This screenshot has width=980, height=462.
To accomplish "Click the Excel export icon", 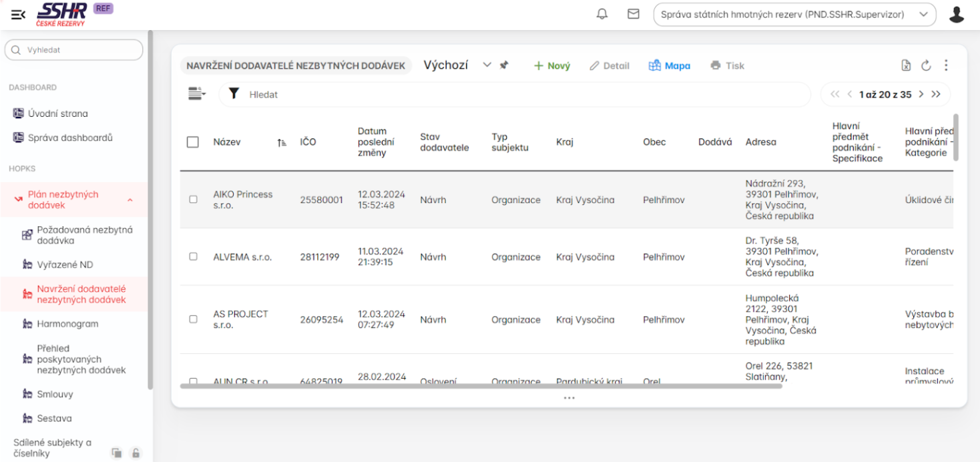I will [x=906, y=65].
